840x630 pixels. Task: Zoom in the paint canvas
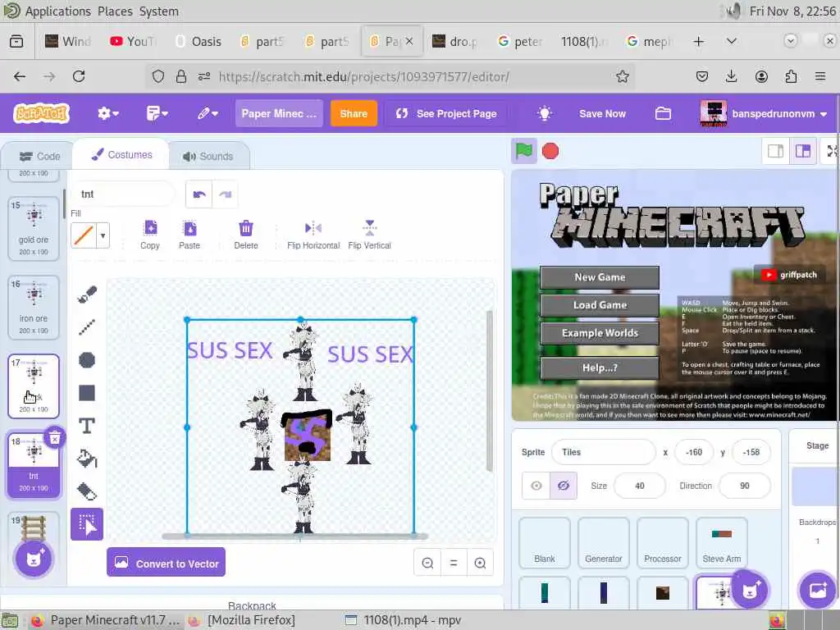coord(480,563)
